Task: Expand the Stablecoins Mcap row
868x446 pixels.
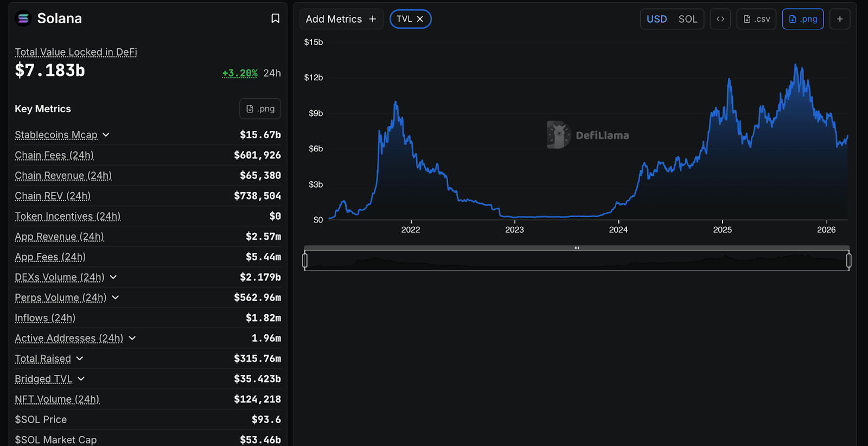Action: [x=106, y=135]
